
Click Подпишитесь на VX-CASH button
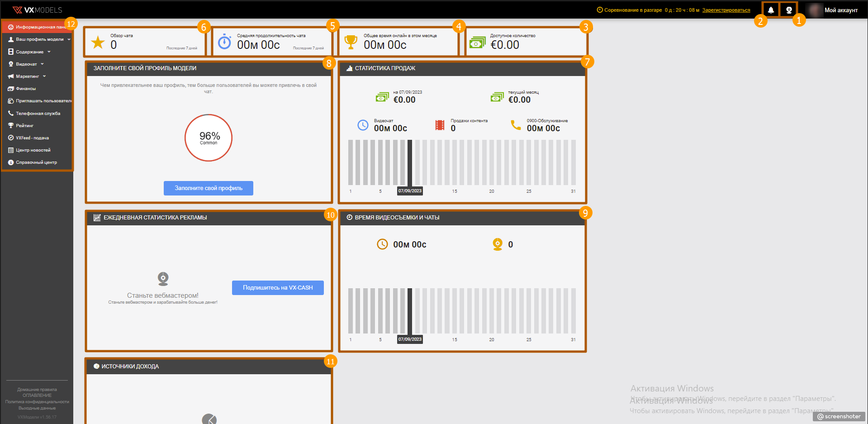(278, 288)
